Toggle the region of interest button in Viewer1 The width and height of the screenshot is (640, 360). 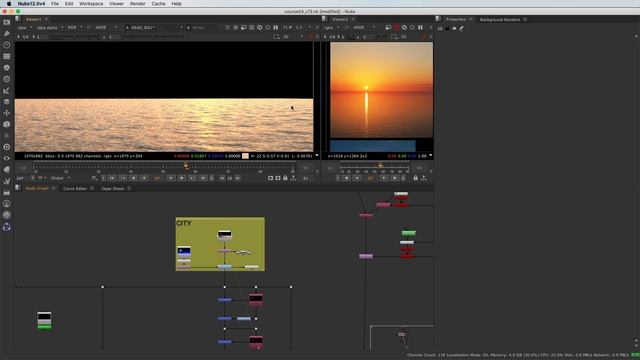[276, 37]
